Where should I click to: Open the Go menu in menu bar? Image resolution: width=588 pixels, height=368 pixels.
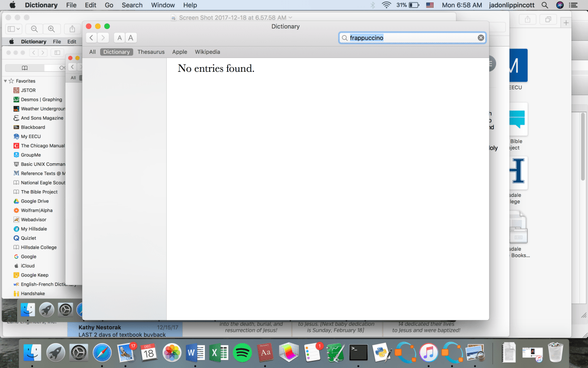pos(109,5)
